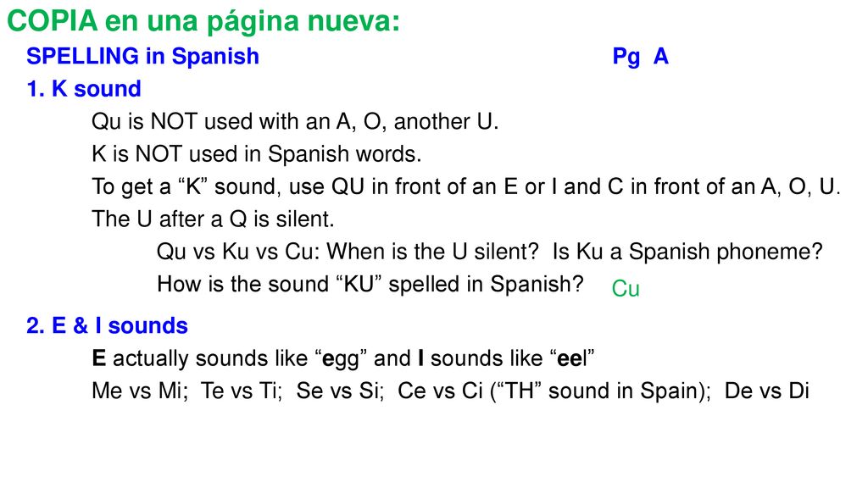This screenshot has width=868, height=488.
Task: Click the line 'K is NOT used in Spanish words.'
Action: [x=256, y=154]
